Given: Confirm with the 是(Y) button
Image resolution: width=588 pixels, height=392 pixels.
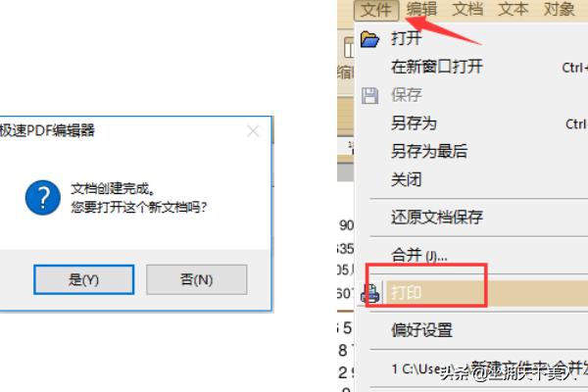Looking at the screenshot, I should pos(83,279).
